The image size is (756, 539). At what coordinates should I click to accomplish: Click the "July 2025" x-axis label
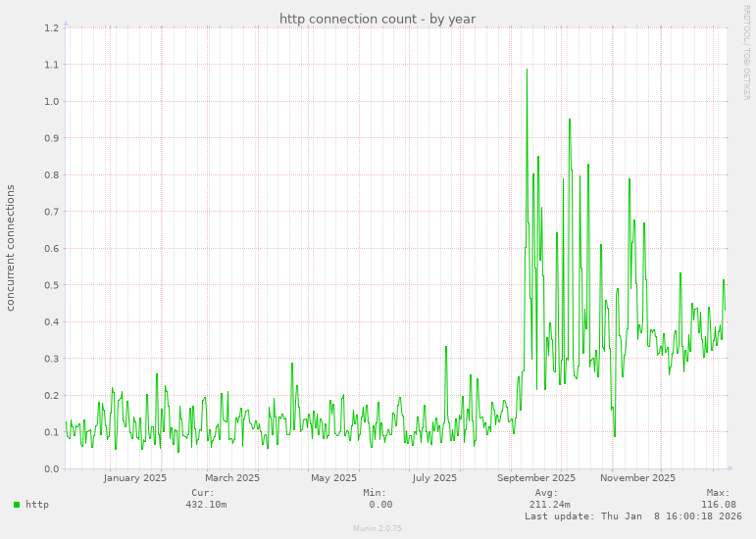pos(434,478)
